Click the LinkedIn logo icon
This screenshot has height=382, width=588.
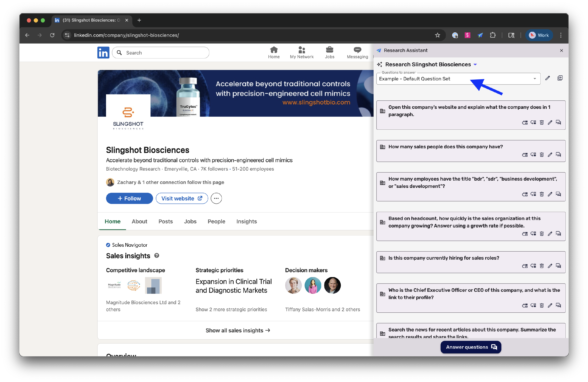[103, 53]
